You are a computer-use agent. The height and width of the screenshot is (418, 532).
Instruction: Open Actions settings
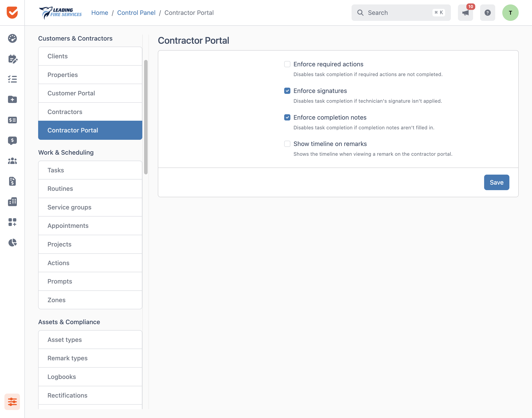90,263
